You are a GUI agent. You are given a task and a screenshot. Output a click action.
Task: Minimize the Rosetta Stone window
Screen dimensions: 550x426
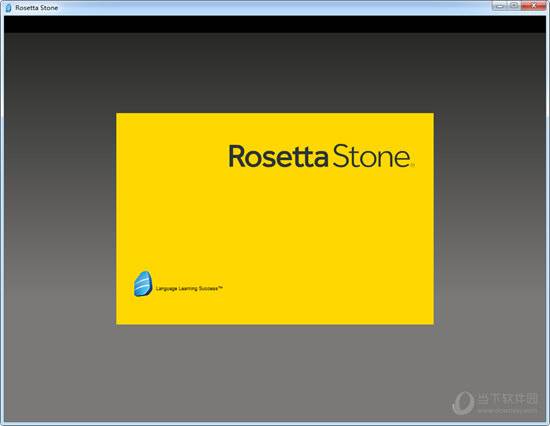tap(500, 5)
